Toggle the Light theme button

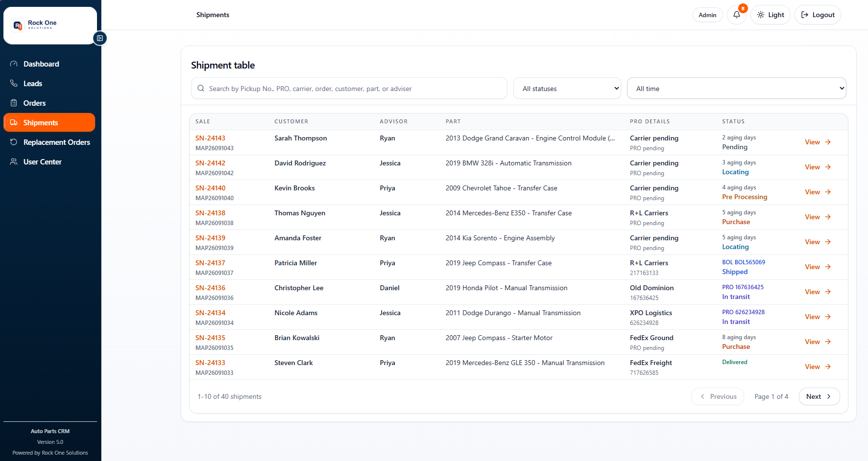click(770, 15)
